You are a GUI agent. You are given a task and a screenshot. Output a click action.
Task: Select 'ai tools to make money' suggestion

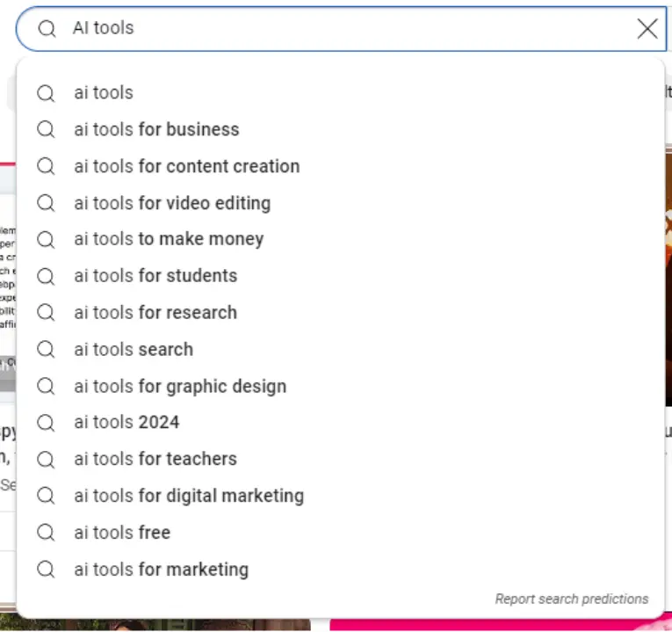169,239
